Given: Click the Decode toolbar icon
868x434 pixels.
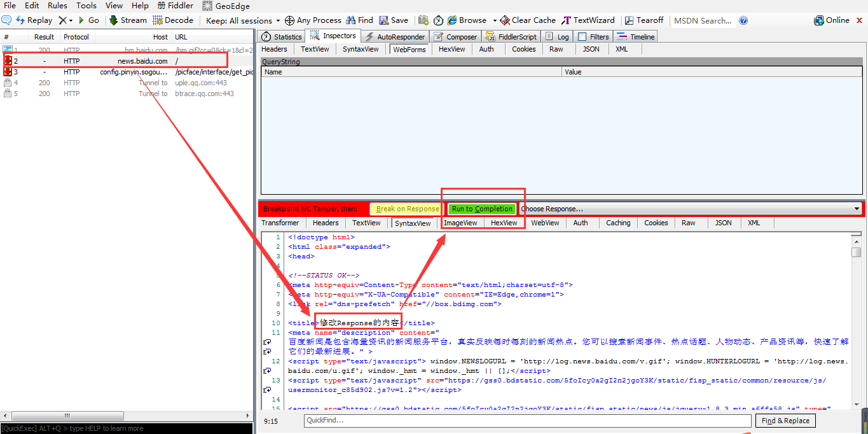Looking at the screenshot, I should [158, 20].
